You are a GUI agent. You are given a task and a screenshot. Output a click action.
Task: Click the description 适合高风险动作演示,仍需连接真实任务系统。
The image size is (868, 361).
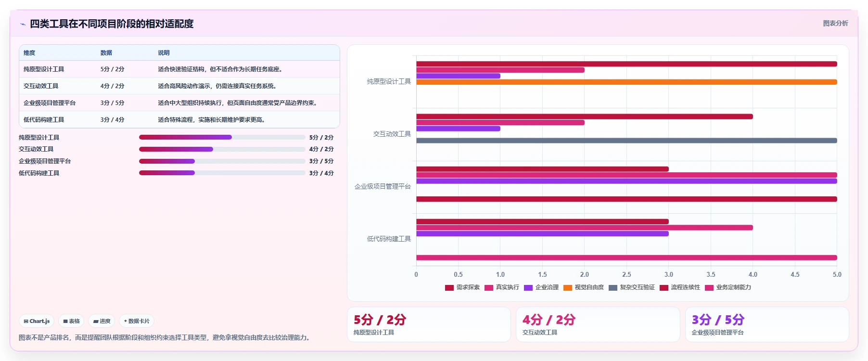point(218,86)
